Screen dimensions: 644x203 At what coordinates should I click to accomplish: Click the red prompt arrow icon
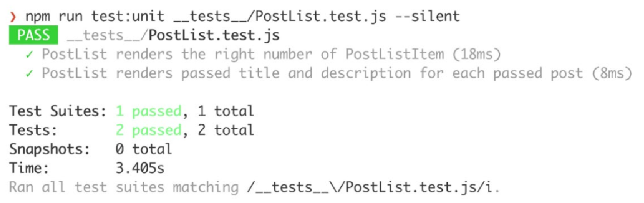coord(13,17)
